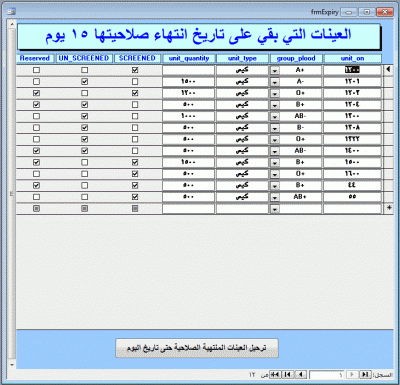Viewport: 400px width, 385px height.
Task: Untick SCREENED checkbox in the A+ row
Action: pyautogui.click(x=135, y=70)
